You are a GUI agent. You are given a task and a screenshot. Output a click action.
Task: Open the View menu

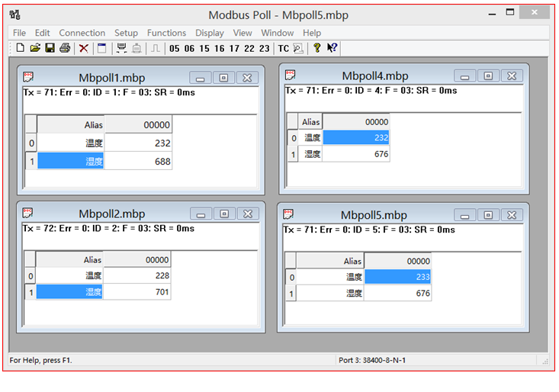point(243,33)
